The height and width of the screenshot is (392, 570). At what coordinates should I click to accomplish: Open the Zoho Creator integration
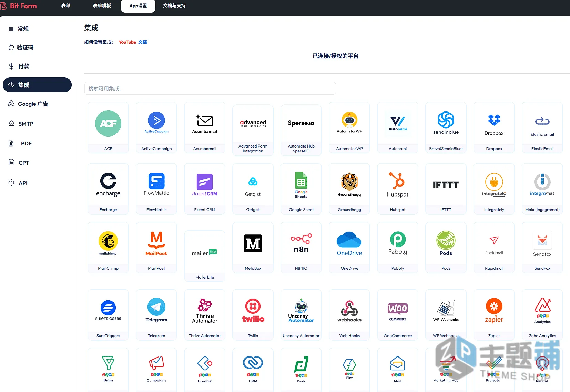click(x=205, y=370)
